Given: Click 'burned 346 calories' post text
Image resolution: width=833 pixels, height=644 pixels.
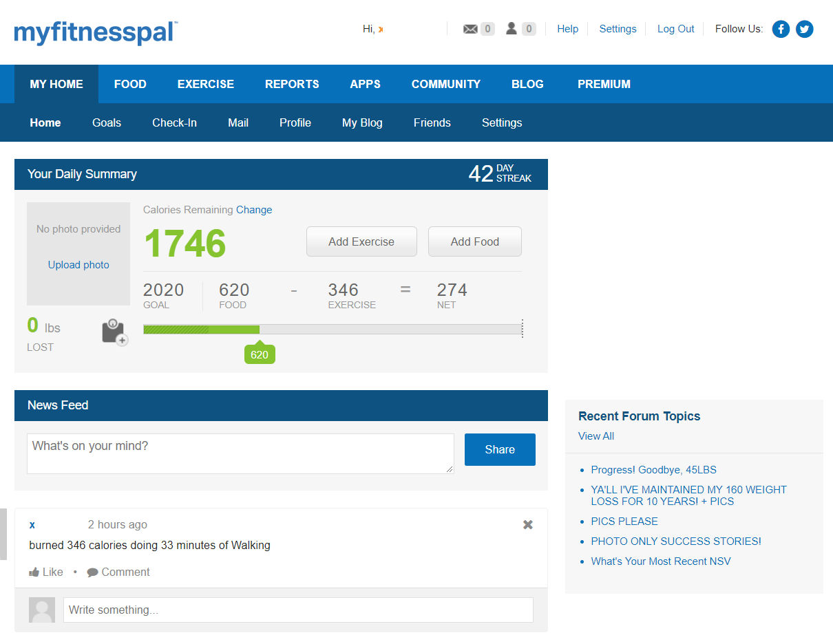Looking at the screenshot, I should coord(149,545).
